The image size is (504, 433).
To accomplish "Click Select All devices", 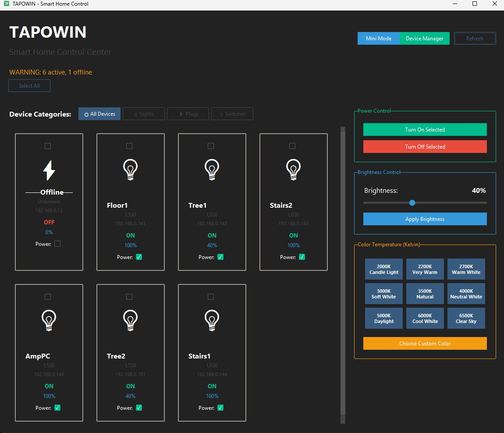I will [29, 85].
